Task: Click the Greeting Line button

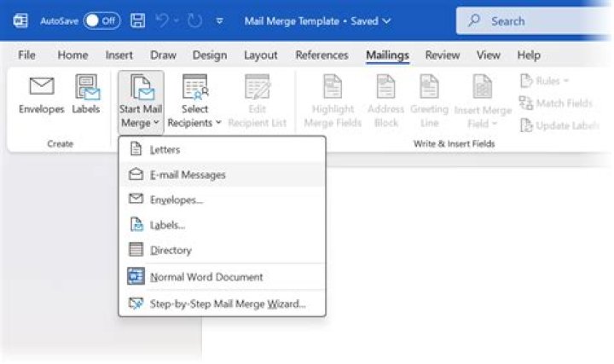Action: (429, 101)
